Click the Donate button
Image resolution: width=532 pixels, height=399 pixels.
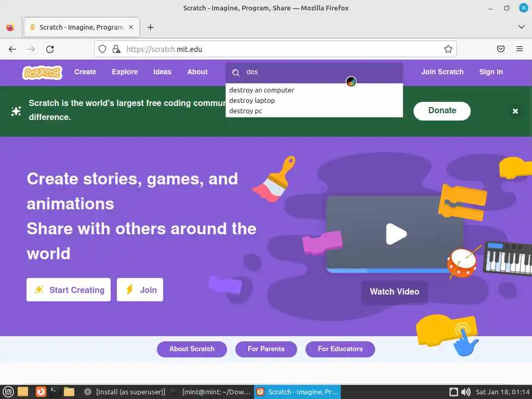click(442, 111)
